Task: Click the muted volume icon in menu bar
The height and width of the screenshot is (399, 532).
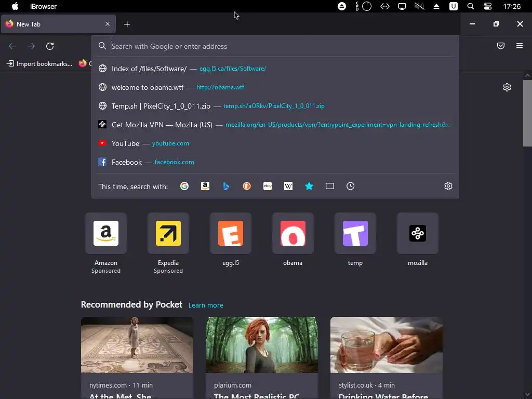Action: (419, 6)
